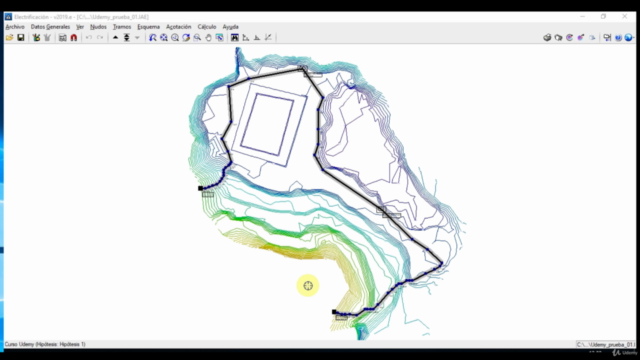Click the Open file folder icon
Viewport: 640px width, 360px height.
tap(9, 38)
